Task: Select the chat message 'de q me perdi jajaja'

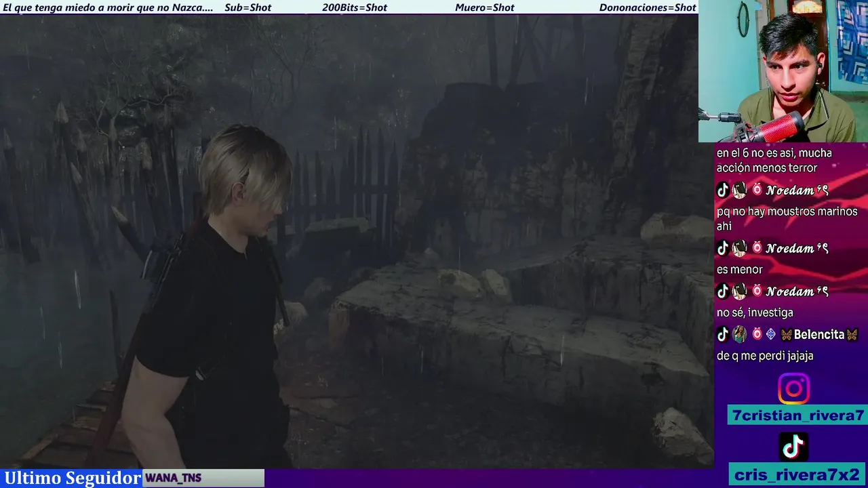Action: pyautogui.click(x=765, y=356)
